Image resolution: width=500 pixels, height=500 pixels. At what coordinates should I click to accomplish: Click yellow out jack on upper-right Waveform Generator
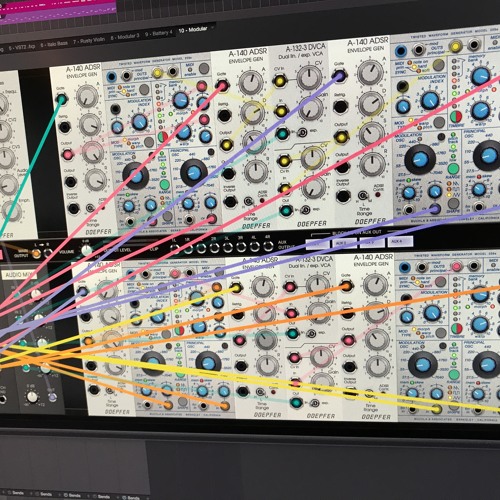455,46
